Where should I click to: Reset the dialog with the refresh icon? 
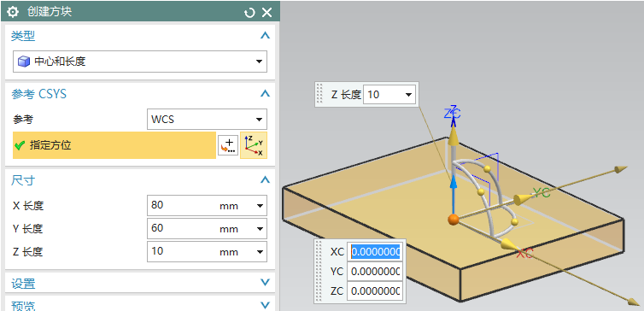point(249,13)
